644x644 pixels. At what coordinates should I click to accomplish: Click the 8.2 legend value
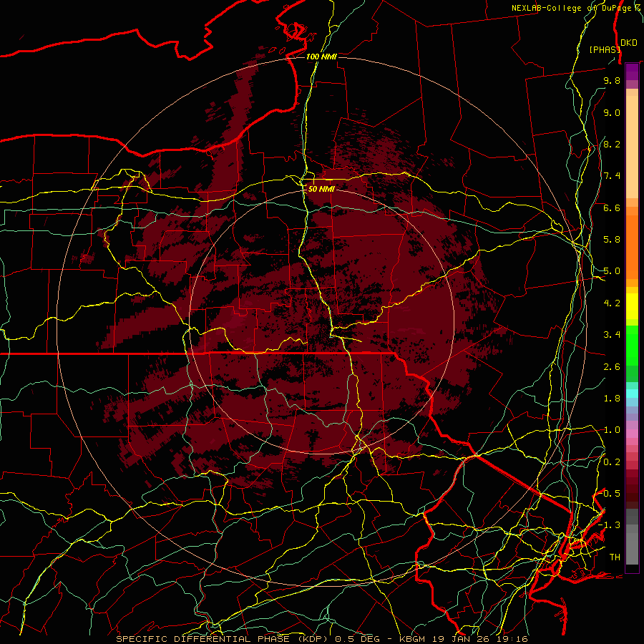pyautogui.click(x=612, y=144)
